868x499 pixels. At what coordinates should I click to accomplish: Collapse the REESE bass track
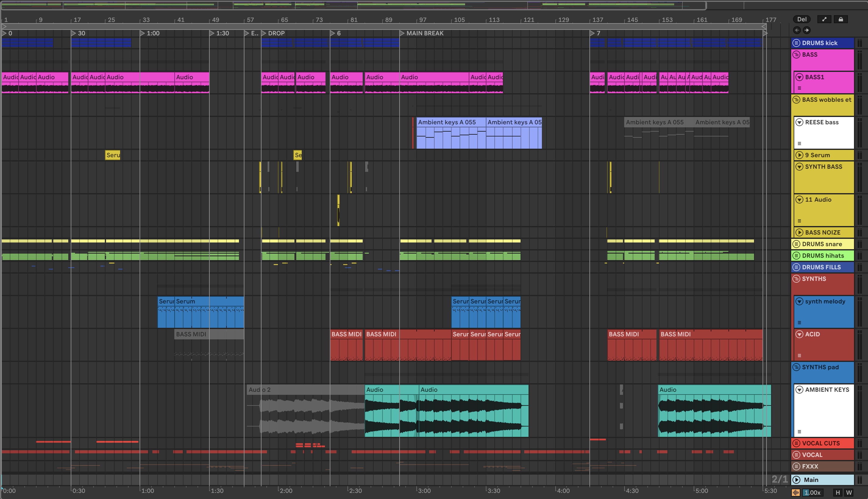click(799, 122)
